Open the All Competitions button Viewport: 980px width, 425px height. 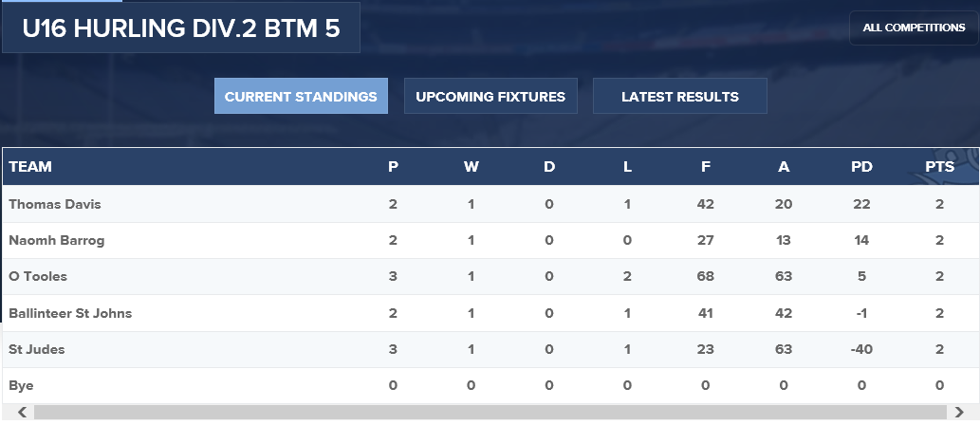914,28
